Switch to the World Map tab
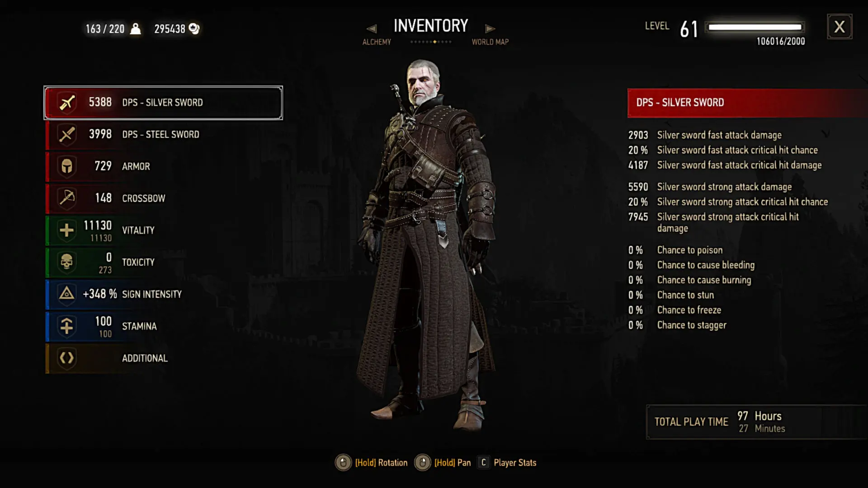 pyautogui.click(x=490, y=42)
